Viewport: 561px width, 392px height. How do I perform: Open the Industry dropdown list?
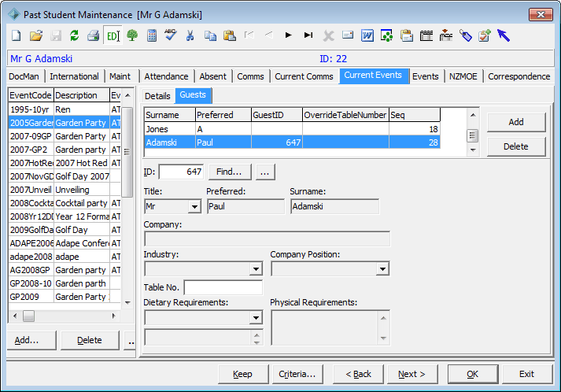tap(256, 269)
